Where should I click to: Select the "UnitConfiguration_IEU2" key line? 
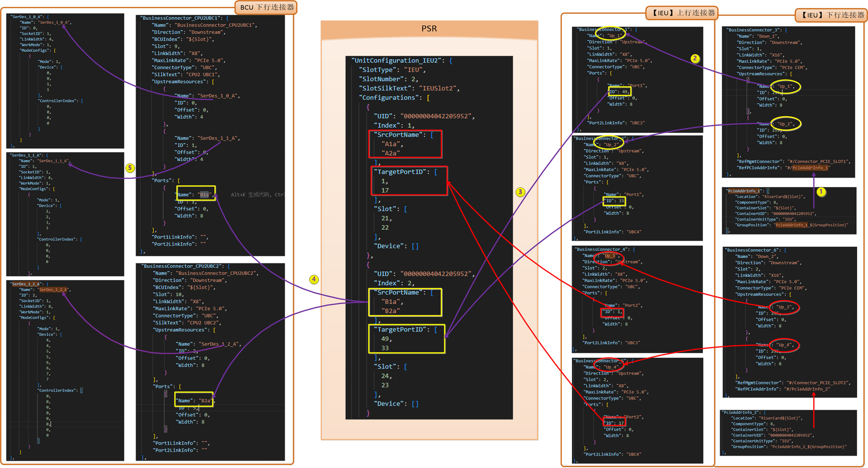pos(402,61)
